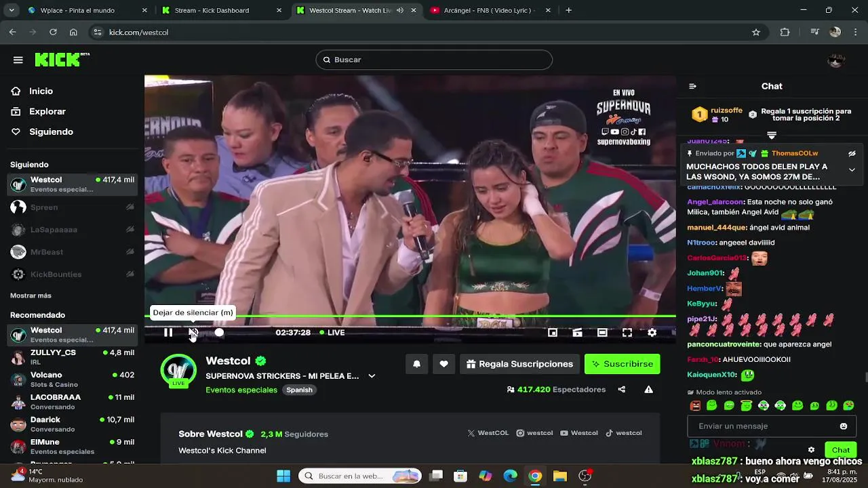Screen dimensions: 868x488
Task: Select Spreen in followed channels
Action: click(x=72, y=207)
